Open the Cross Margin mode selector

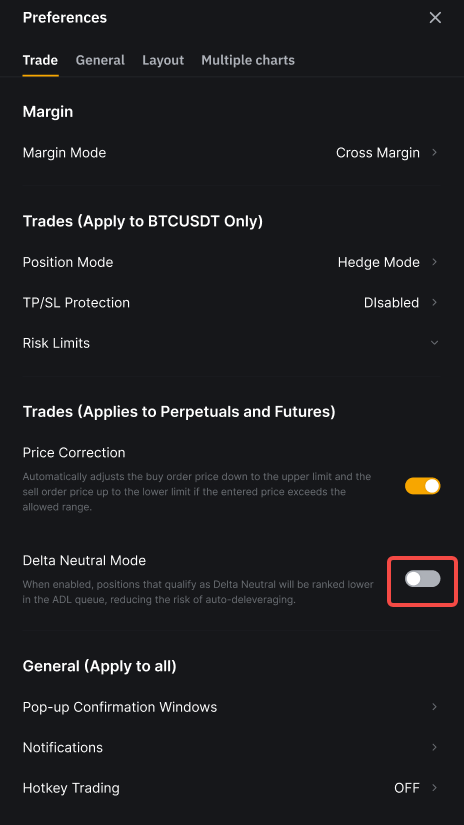point(378,153)
